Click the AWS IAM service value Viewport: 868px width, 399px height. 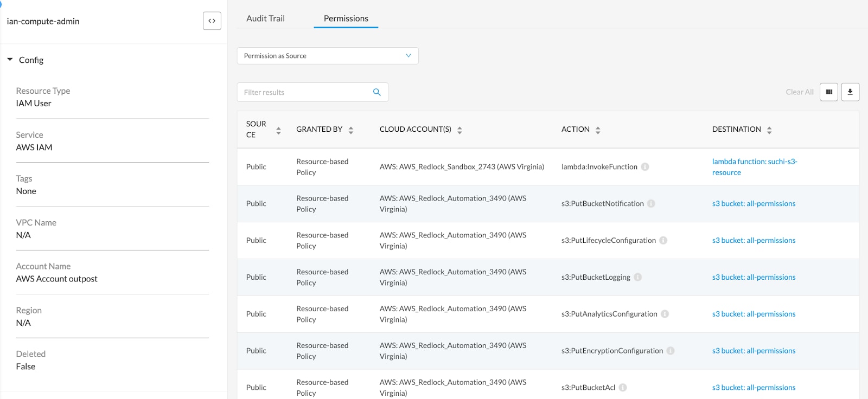point(34,147)
